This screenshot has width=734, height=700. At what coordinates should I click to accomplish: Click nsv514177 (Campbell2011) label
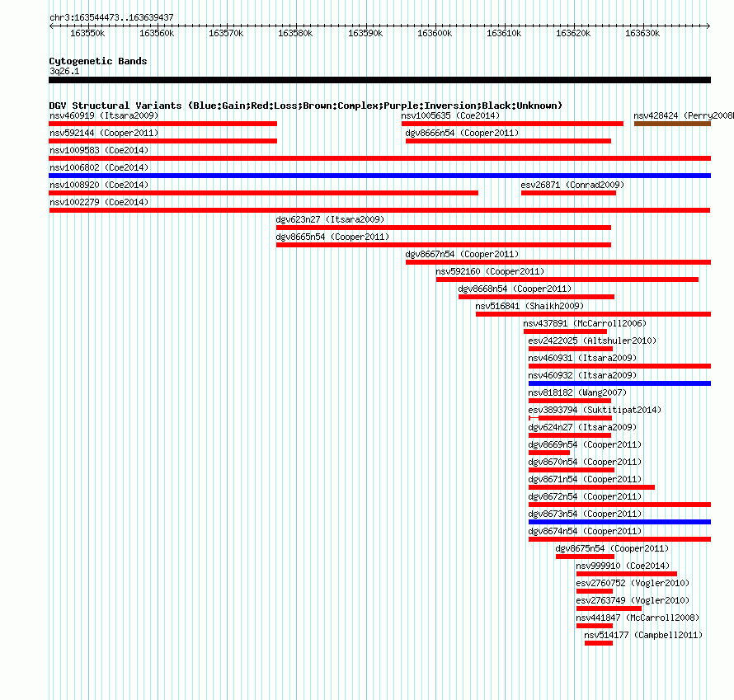pos(643,635)
